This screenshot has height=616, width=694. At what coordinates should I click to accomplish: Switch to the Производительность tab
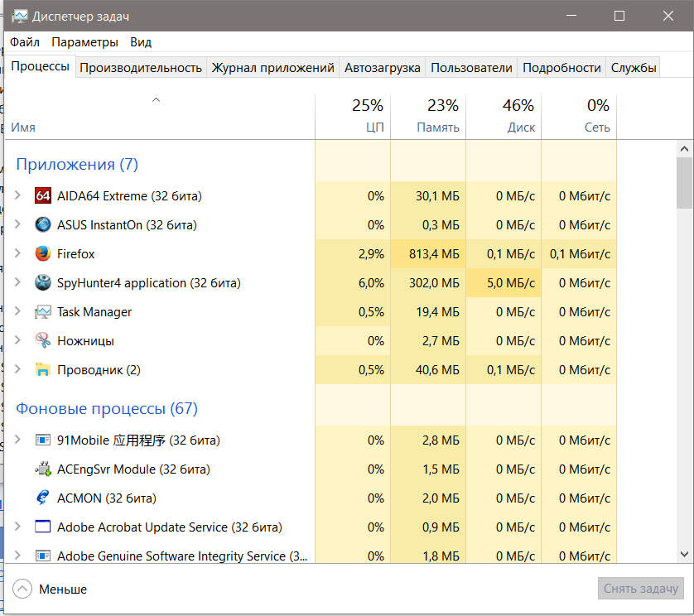(141, 68)
